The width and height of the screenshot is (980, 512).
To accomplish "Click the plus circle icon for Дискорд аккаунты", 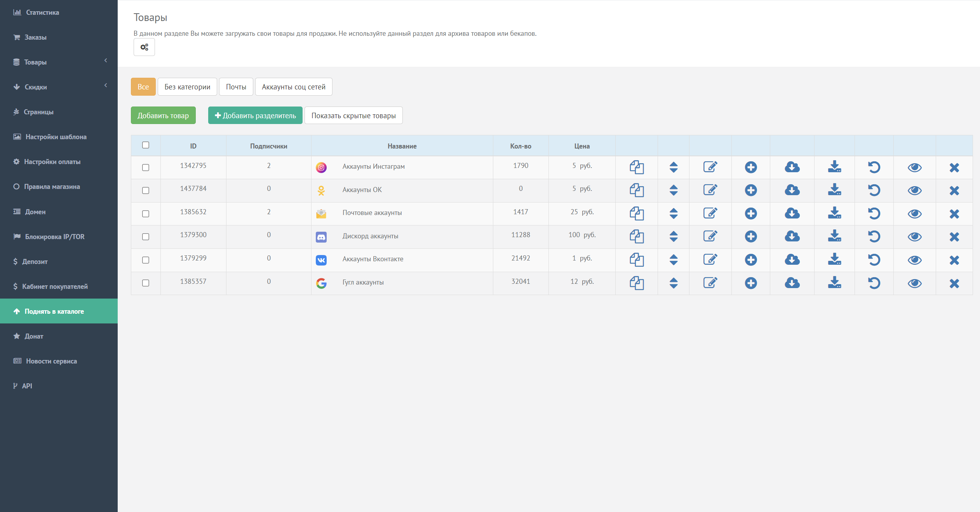I will click(751, 237).
